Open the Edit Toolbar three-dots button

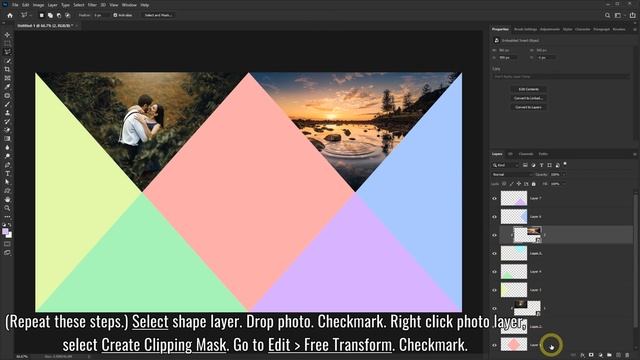7,217
